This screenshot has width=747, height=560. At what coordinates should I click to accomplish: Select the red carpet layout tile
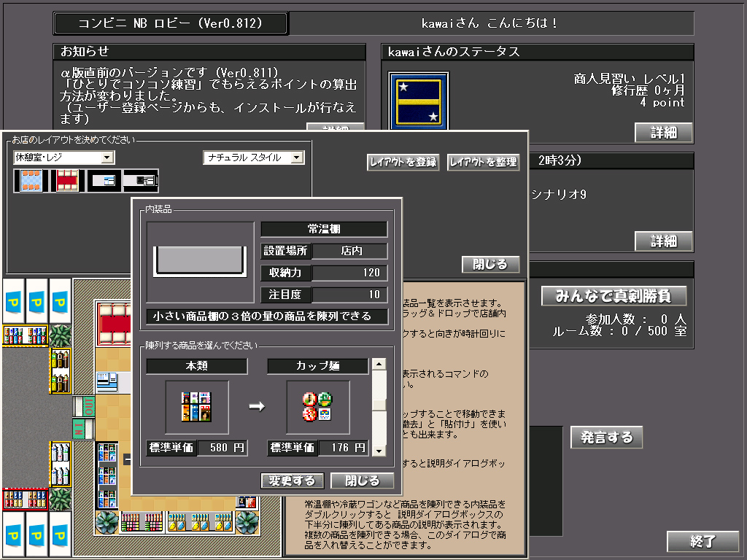(x=67, y=180)
